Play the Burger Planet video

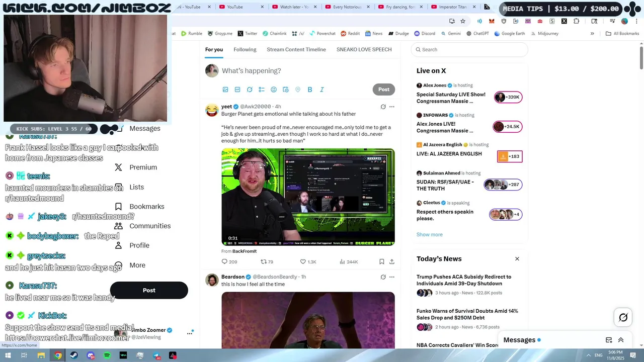308,197
